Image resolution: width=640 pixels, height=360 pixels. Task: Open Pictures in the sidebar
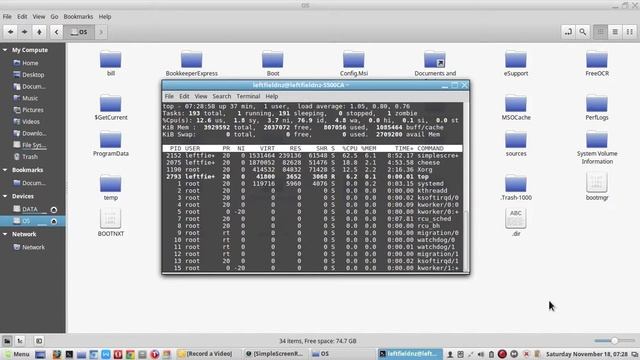(33, 110)
